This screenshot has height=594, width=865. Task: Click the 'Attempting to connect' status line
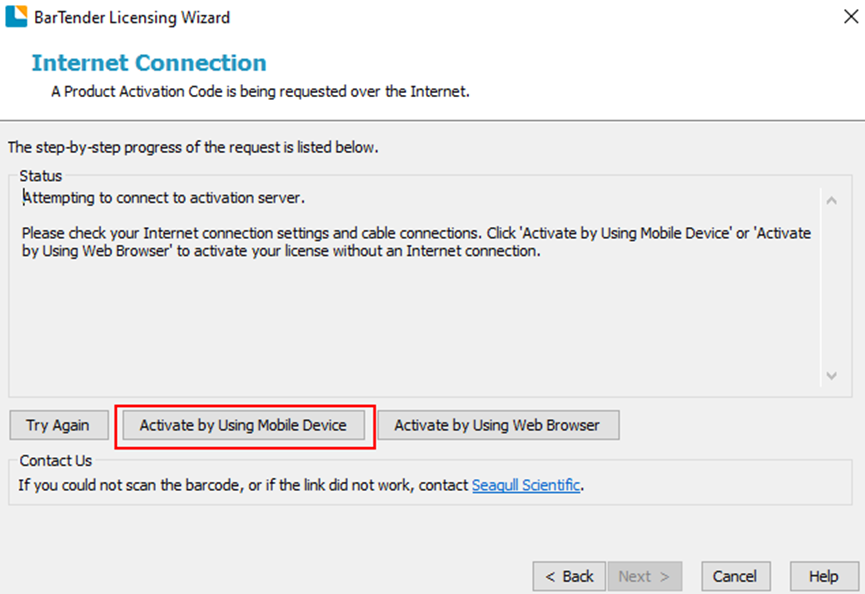click(x=164, y=198)
